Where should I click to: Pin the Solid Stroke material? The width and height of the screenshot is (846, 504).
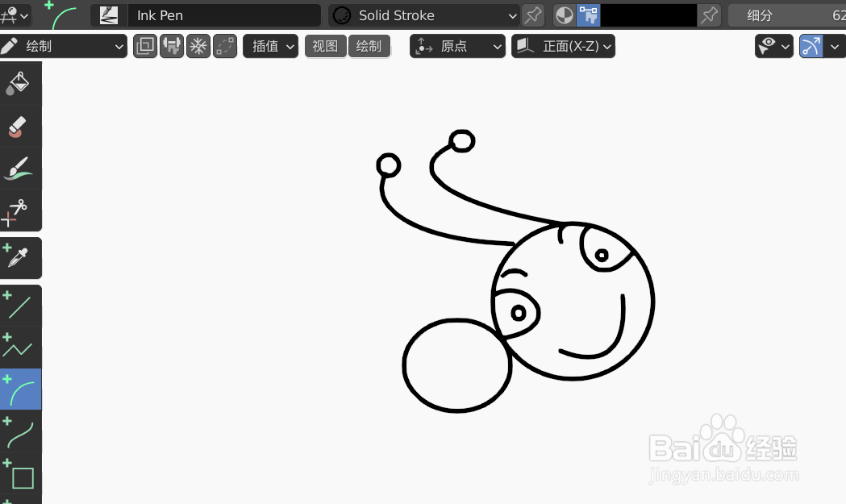tap(533, 15)
